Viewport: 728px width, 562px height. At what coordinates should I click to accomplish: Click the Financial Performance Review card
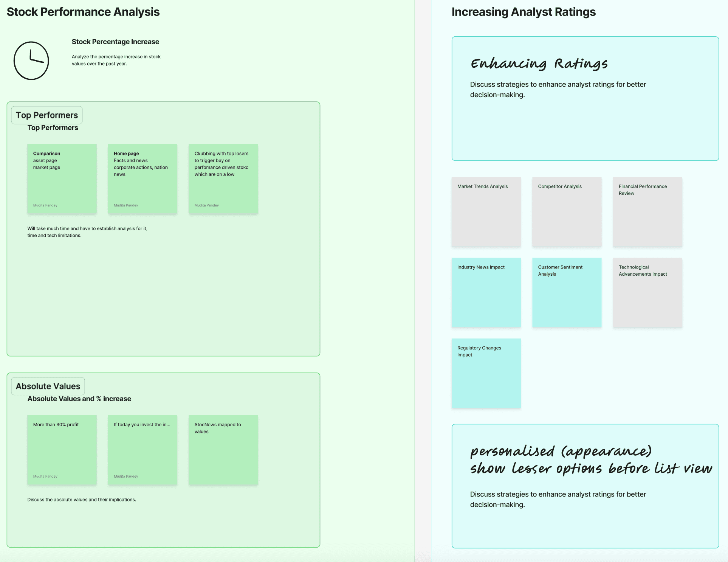coord(647,212)
